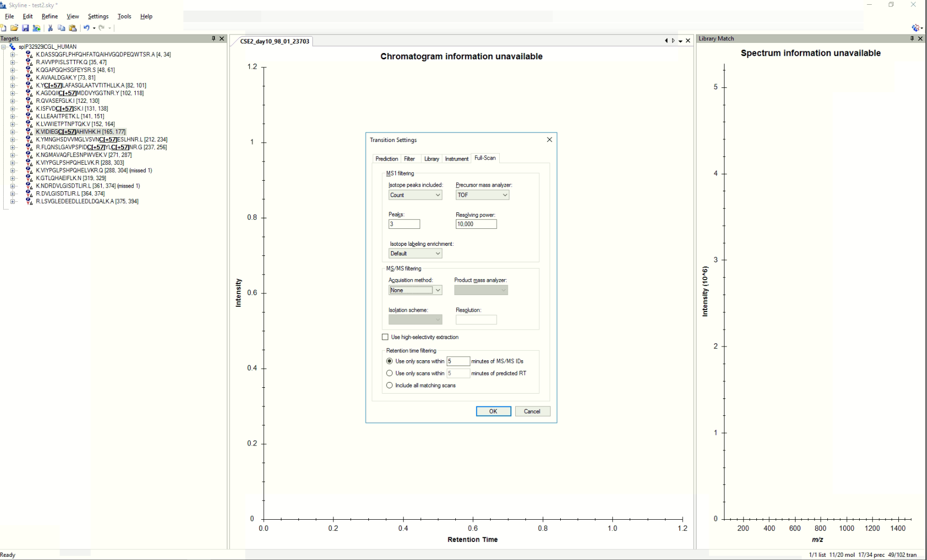
Task: Click the Resolving power input field
Action: 476,224
